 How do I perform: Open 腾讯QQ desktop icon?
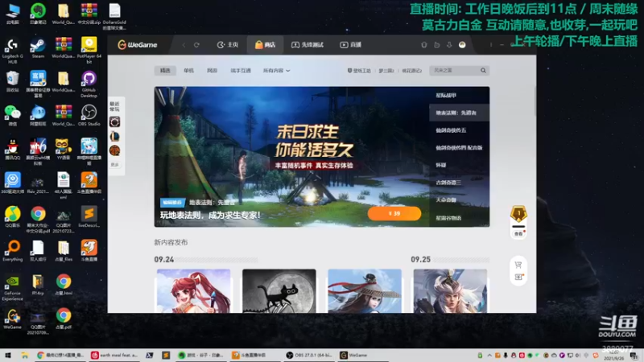tap(12, 150)
